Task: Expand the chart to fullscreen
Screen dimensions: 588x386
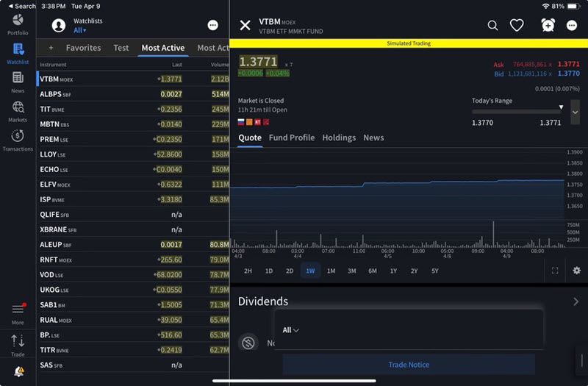Action: (x=555, y=271)
